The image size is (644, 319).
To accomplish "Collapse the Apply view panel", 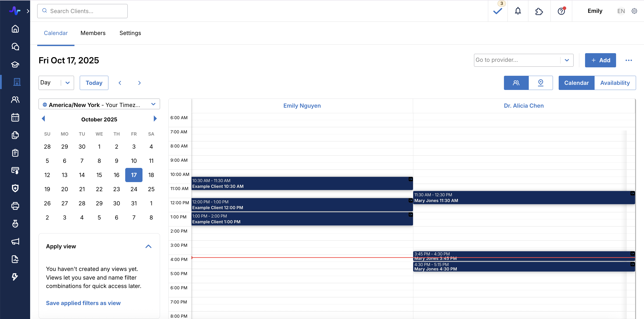I will pyautogui.click(x=148, y=246).
